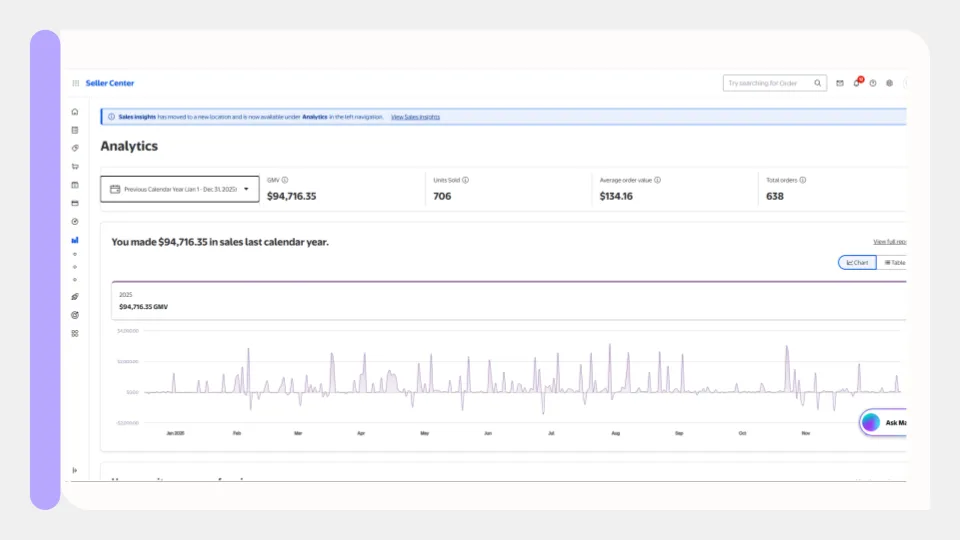Open the mail inbox icon
The height and width of the screenshot is (540, 960).
(840, 83)
